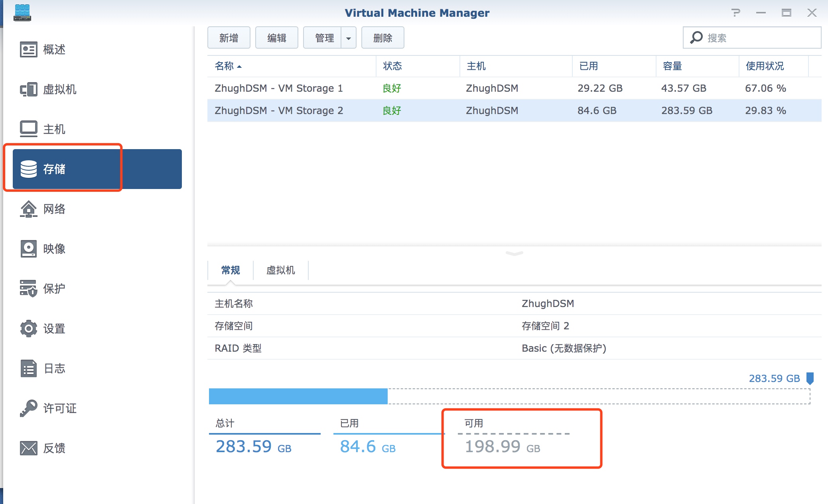
Task: Open the 许可证 license key icon
Action: coord(28,408)
